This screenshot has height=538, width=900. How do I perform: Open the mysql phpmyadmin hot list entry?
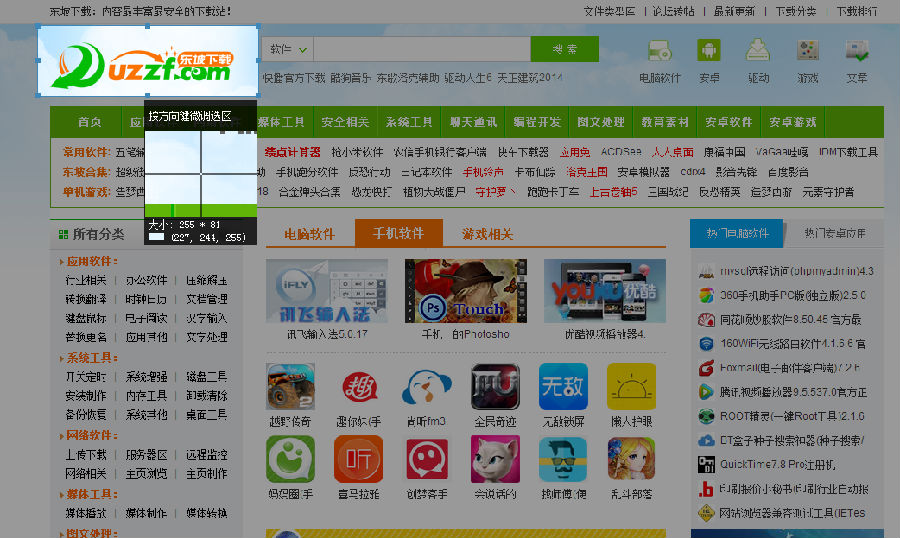pyautogui.click(x=797, y=271)
